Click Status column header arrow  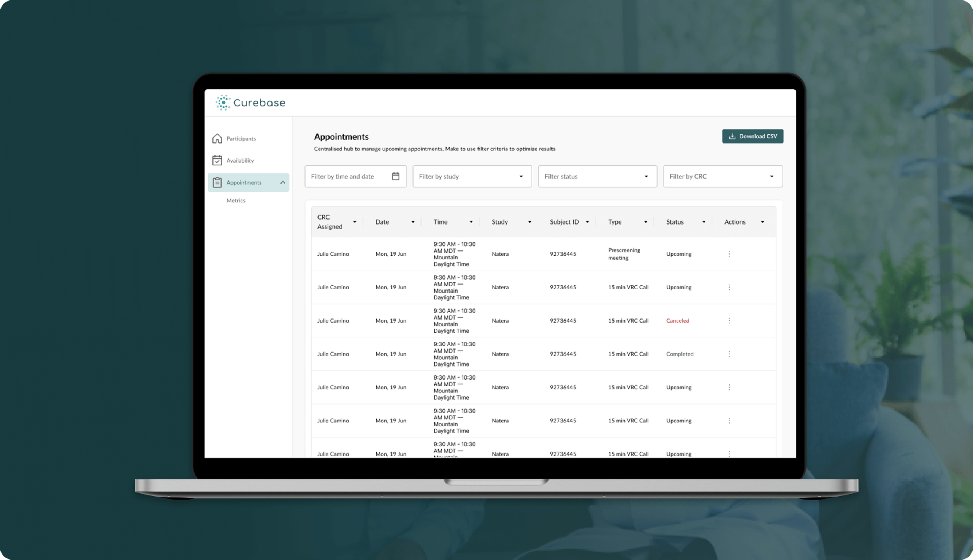(x=704, y=222)
